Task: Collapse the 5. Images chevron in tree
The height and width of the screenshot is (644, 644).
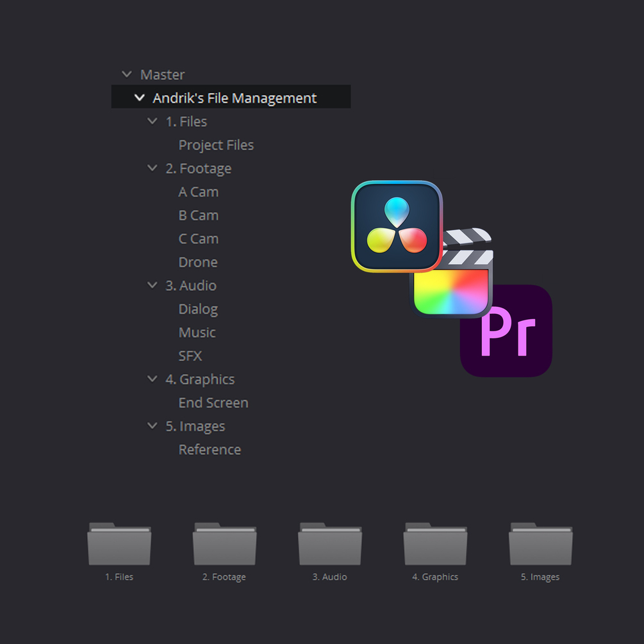Action: tap(153, 425)
